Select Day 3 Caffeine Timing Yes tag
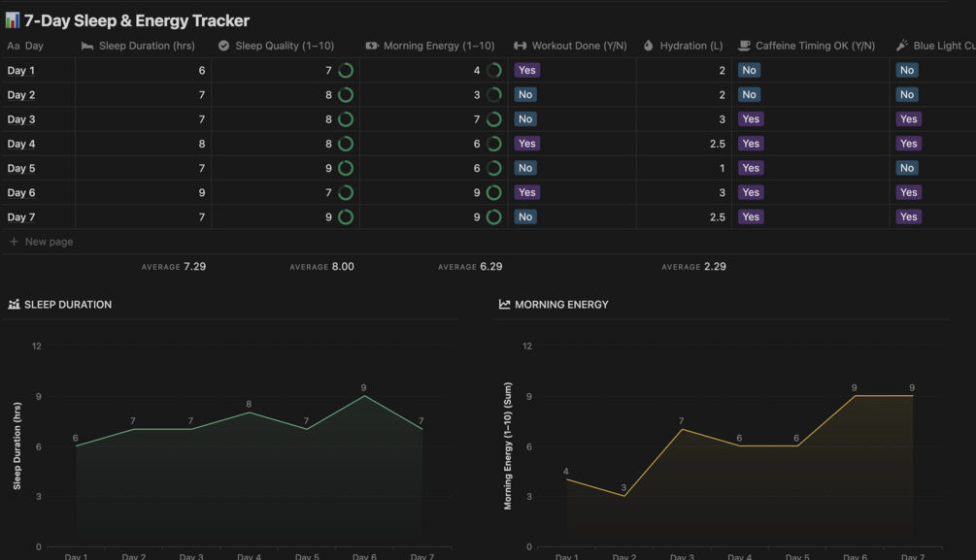The width and height of the screenshot is (976, 560). (751, 119)
